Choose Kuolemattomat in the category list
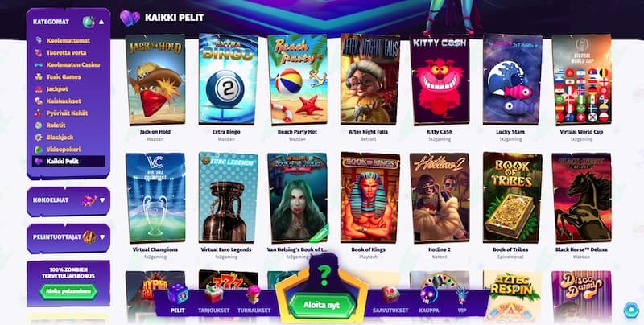Screen dimensions: 644x325 (x=68, y=40)
